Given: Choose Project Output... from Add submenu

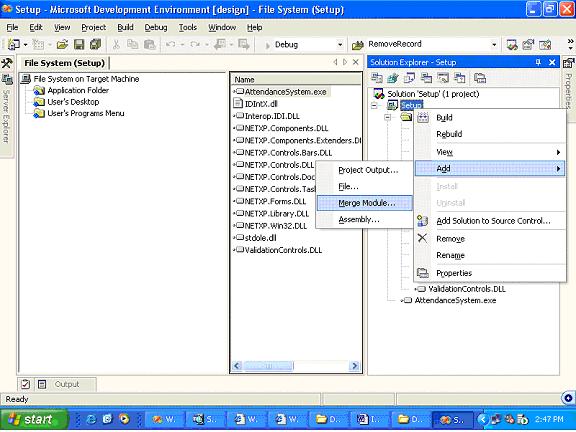Looking at the screenshot, I should (365, 170).
